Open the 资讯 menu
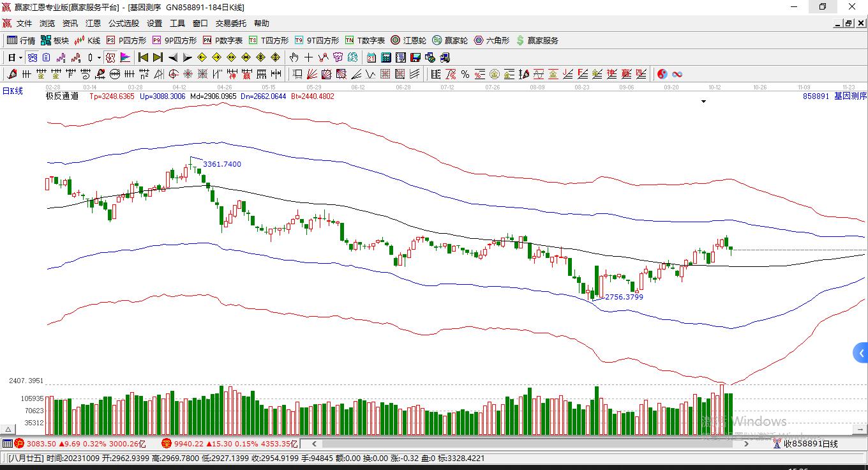This screenshot has width=868, height=470. pyautogui.click(x=70, y=23)
